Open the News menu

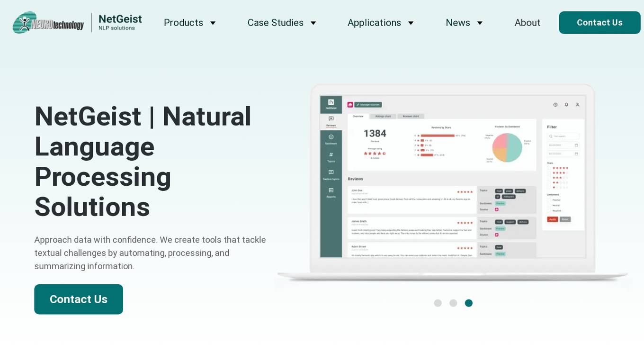click(x=458, y=23)
